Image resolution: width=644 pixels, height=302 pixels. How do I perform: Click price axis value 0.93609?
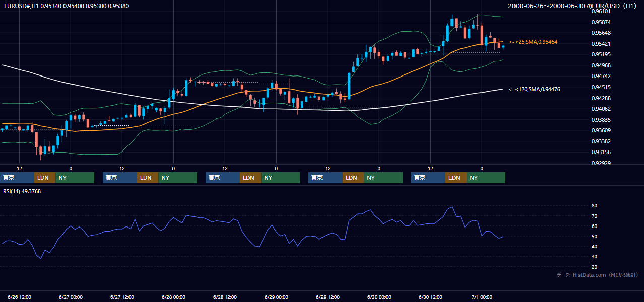602,130
